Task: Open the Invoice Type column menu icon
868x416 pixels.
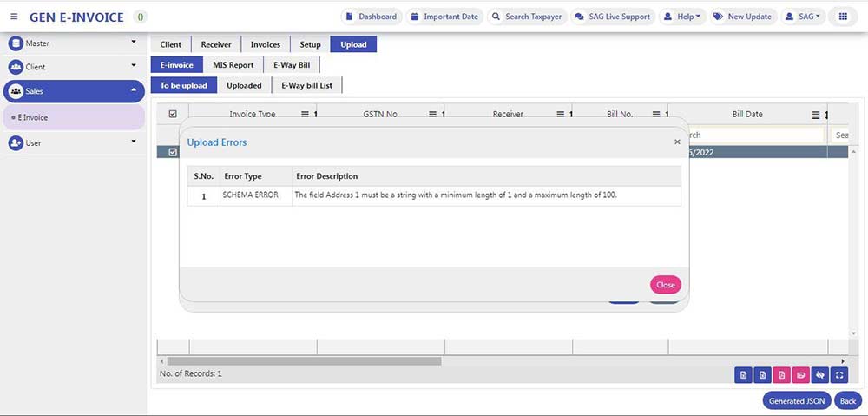Action: coord(305,115)
